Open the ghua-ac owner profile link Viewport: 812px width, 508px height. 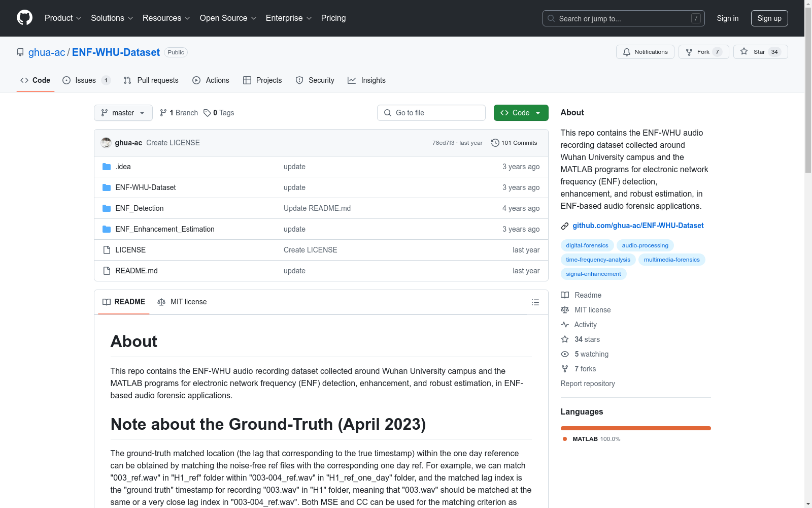pos(47,52)
